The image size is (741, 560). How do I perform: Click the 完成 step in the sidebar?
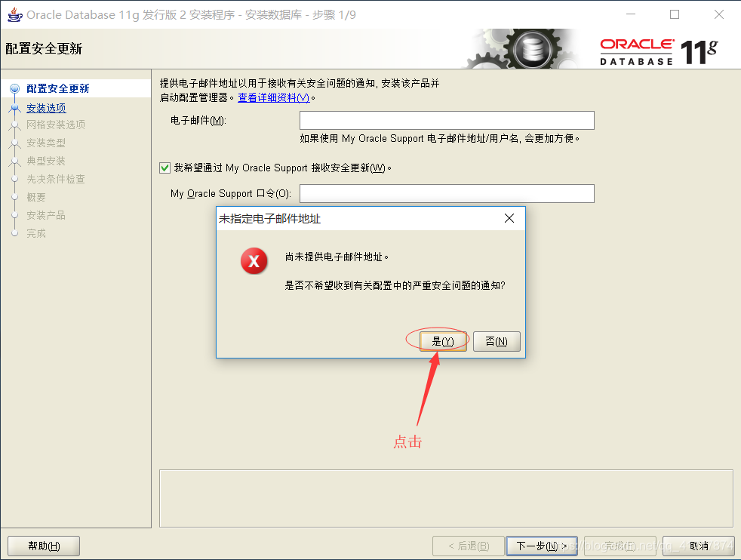click(x=36, y=233)
